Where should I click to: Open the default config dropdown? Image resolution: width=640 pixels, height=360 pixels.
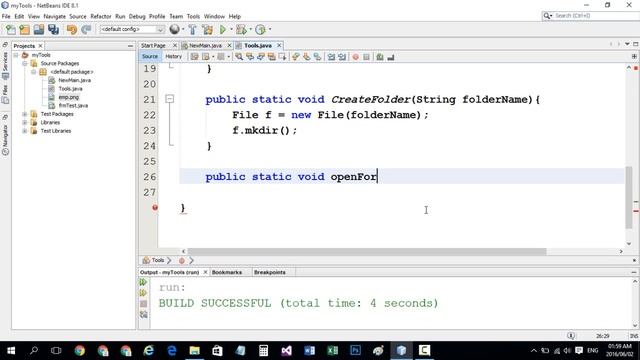click(132, 29)
